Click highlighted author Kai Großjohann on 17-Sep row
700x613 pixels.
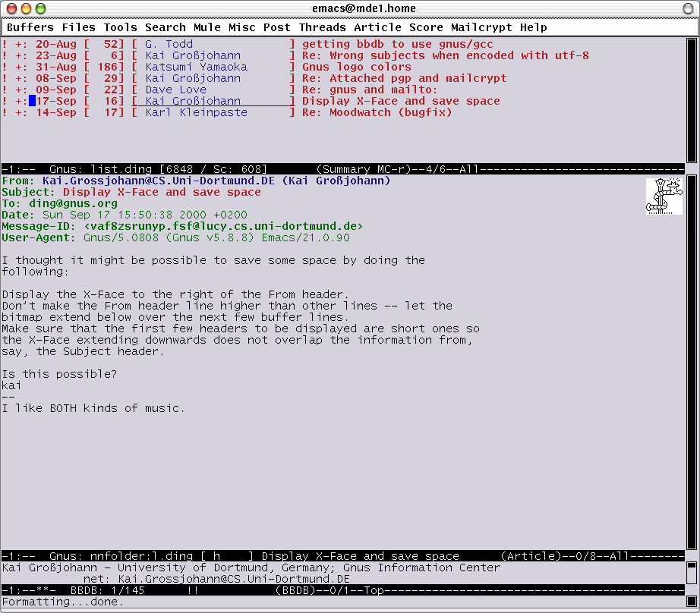[193, 101]
